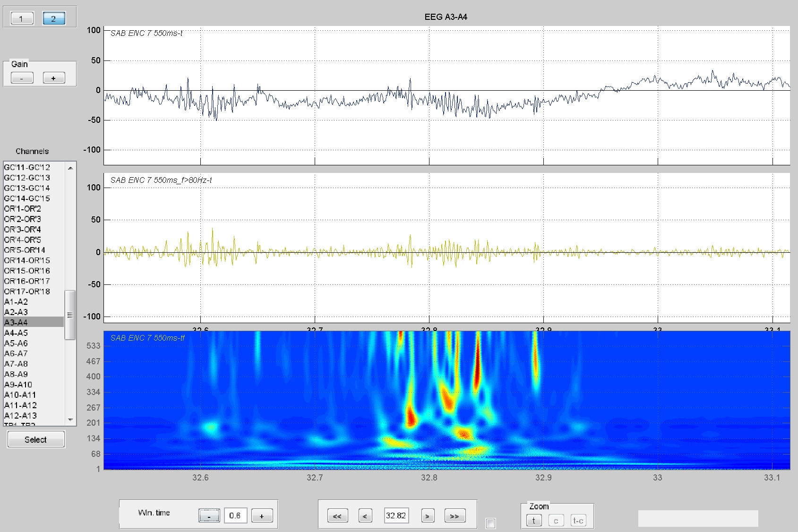The height and width of the screenshot is (532, 798).
Task: Activate Zoom 't' toggle button
Action: tap(534, 521)
